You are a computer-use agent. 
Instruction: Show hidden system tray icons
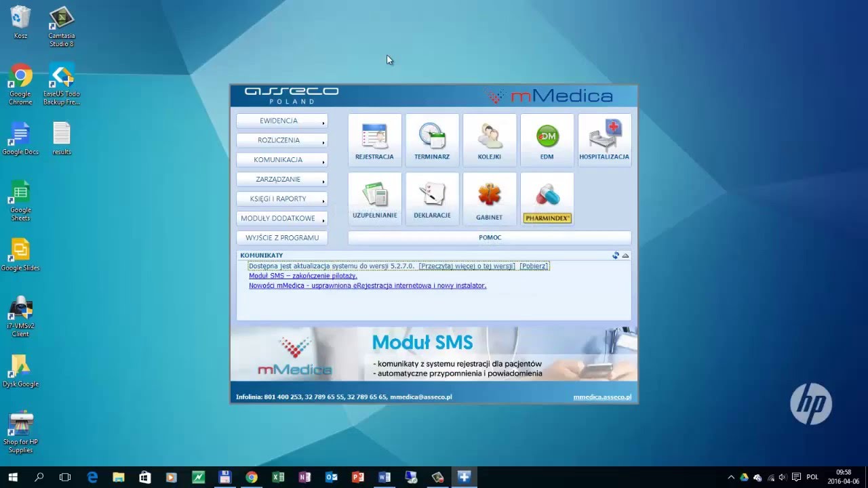[731, 477]
